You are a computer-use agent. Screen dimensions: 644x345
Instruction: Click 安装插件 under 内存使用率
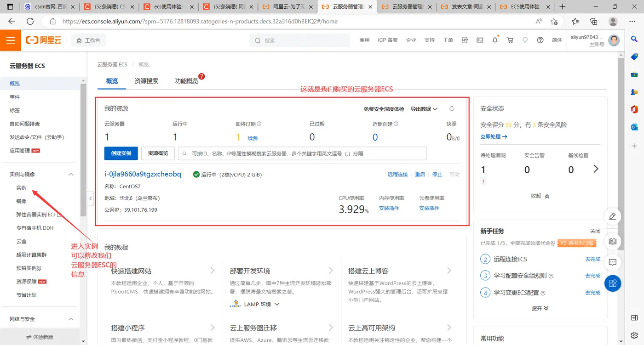[x=389, y=208]
